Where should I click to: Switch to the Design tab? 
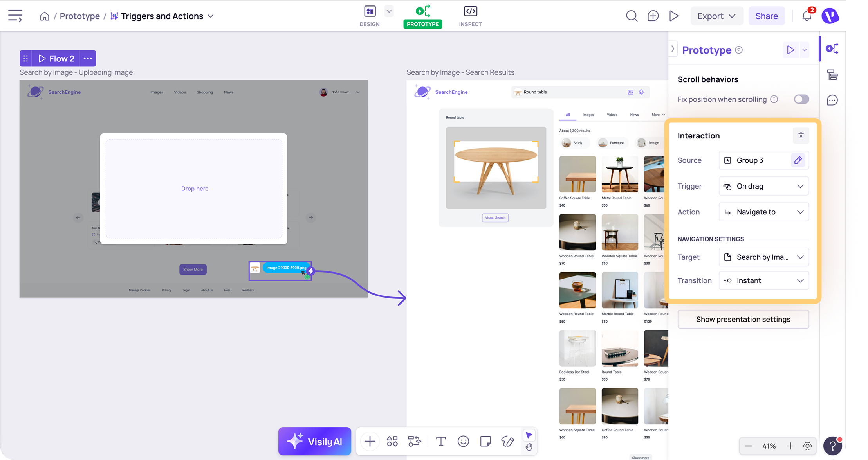[370, 16]
